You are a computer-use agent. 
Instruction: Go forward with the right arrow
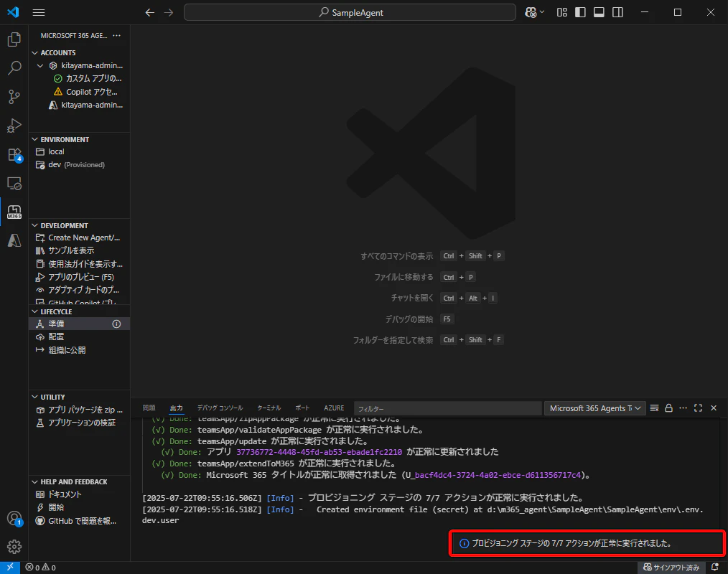coord(169,12)
